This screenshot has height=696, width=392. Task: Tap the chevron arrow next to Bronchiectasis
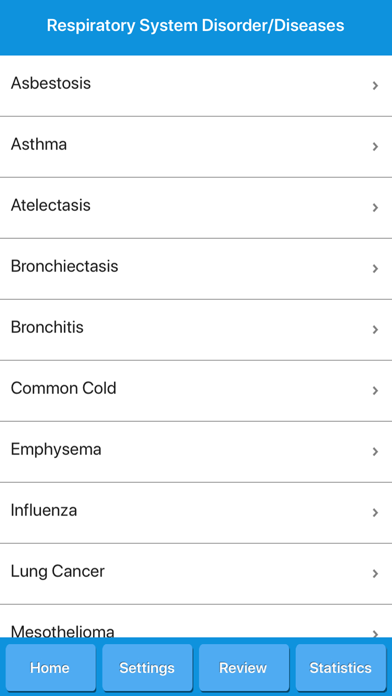pyautogui.click(x=375, y=269)
